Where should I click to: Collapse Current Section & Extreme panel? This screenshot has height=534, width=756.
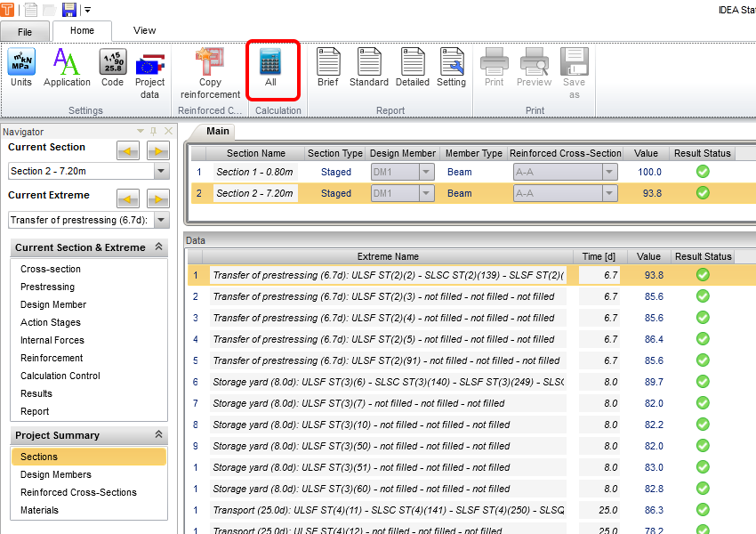tap(158, 247)
